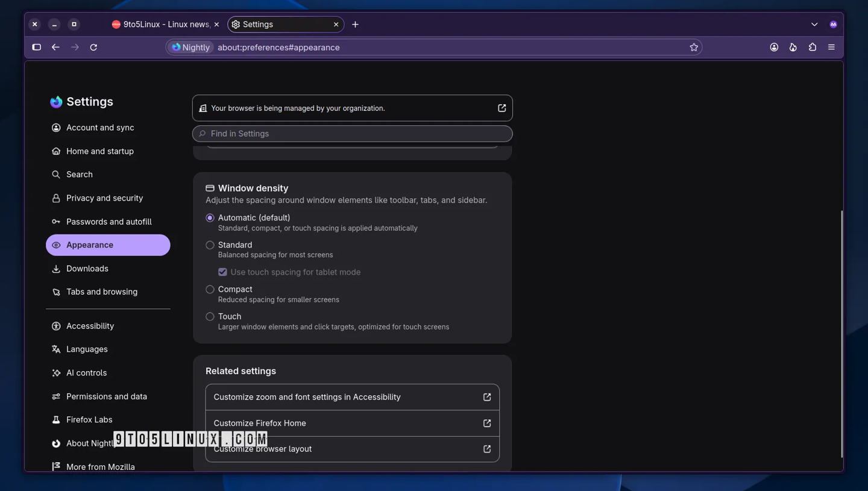Open the account icon in the toolbar

[774, 47]
